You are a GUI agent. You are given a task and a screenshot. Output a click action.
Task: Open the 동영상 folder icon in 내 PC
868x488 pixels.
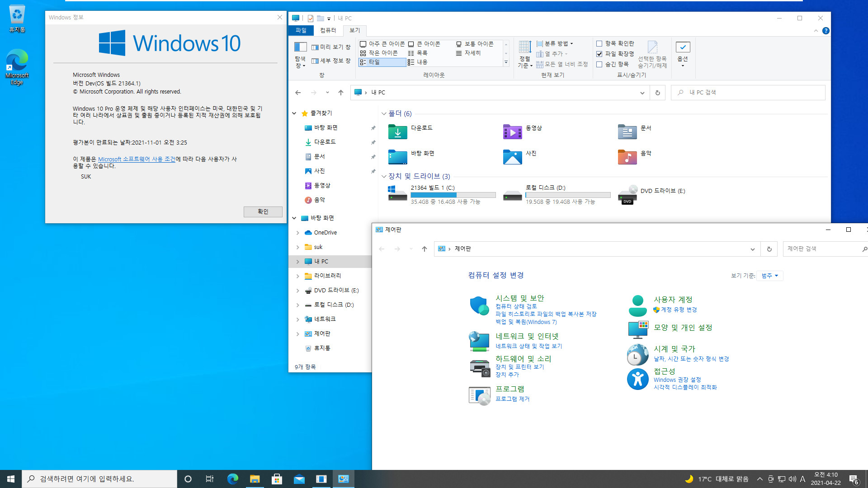(513, 131)
